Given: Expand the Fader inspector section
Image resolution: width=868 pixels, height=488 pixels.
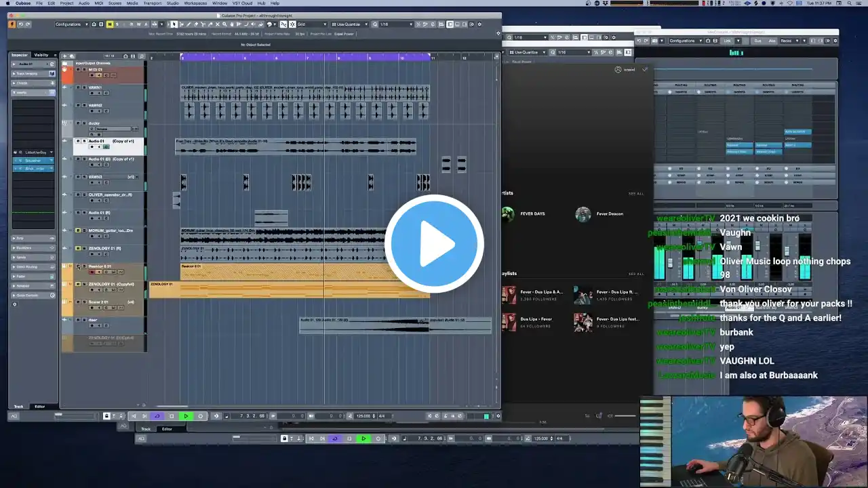Looking at the screenshot, I should (x=33, y=276).
